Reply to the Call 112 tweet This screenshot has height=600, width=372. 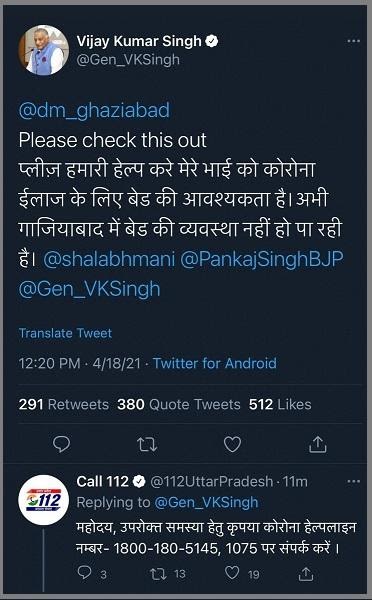coord(84,573)
